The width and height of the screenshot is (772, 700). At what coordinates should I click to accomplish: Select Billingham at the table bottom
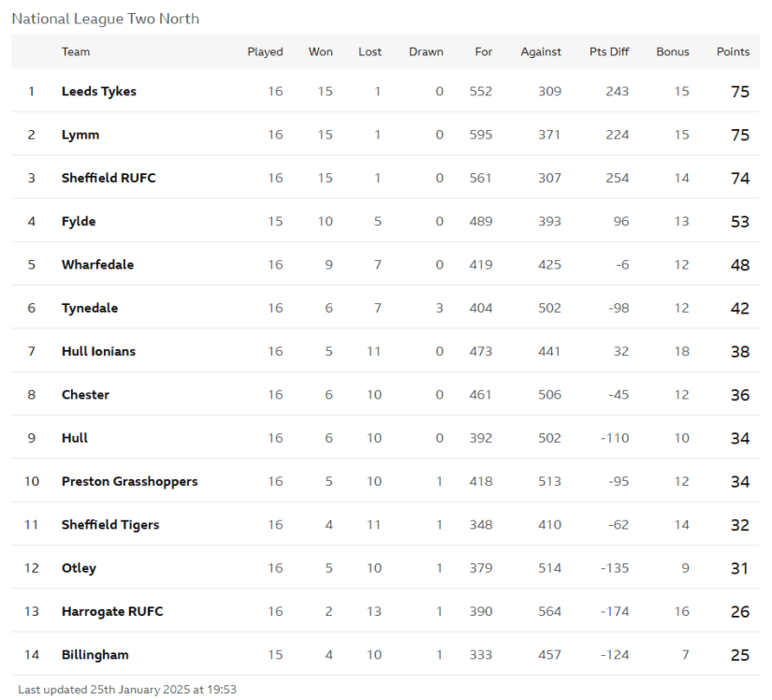[x=95, y=655]
